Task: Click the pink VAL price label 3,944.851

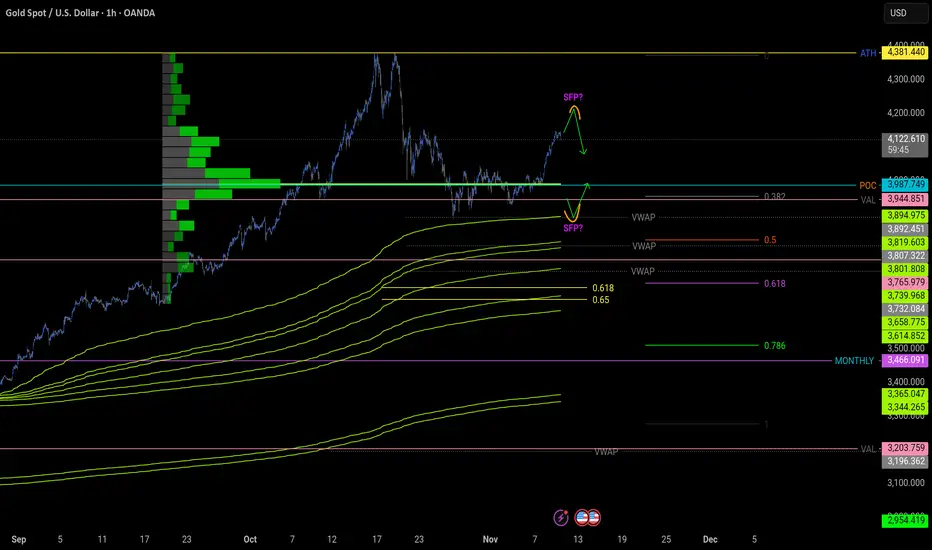Action: tap(904, 199)
